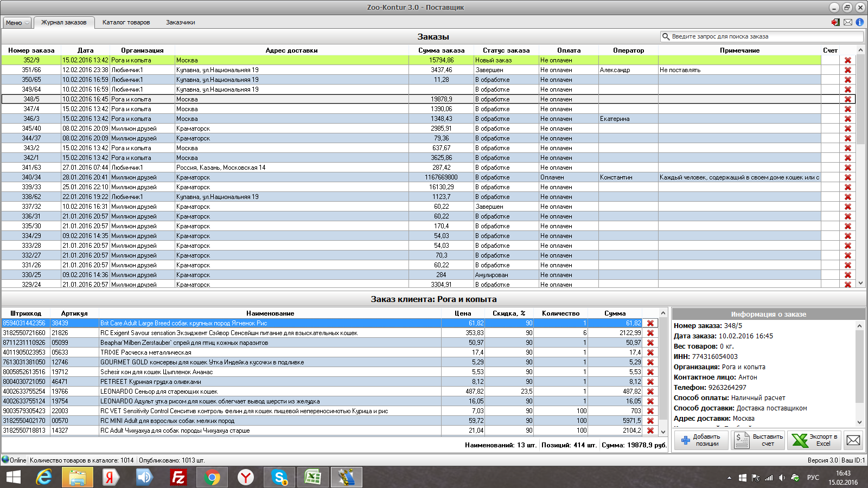Click operator cell Екатерина
868x488 pixels.
628,119
